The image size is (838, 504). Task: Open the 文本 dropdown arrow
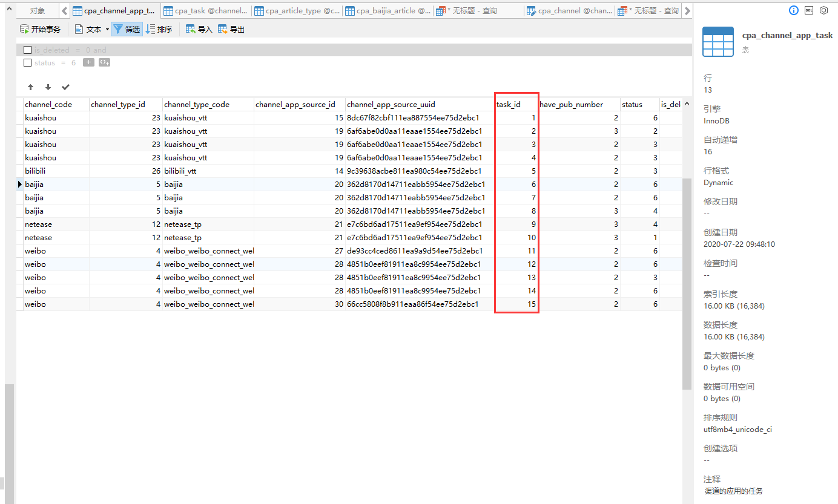pos(107,29)
